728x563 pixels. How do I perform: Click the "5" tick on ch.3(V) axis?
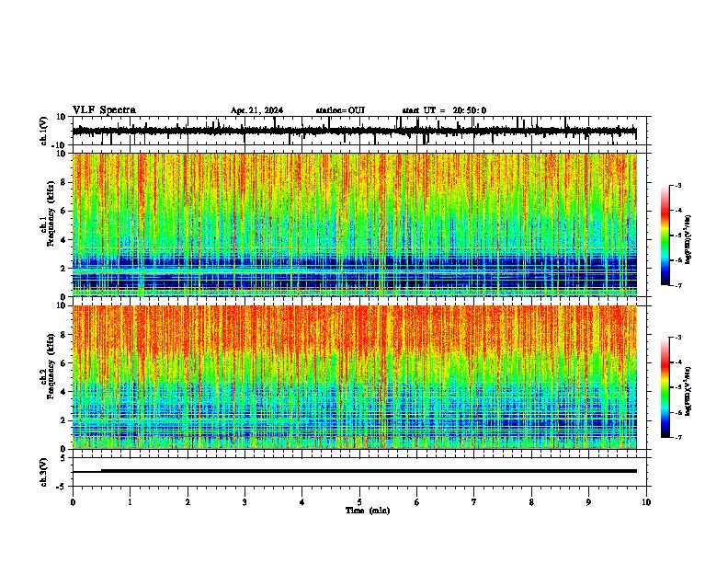[x=64, y=458]
